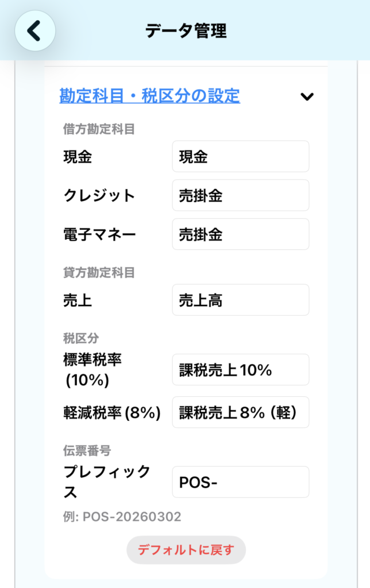The height and width of the screenshot is (588, 370).
Task: Select the クレジット account field showing 売掛金
Action: coord(240,195)
